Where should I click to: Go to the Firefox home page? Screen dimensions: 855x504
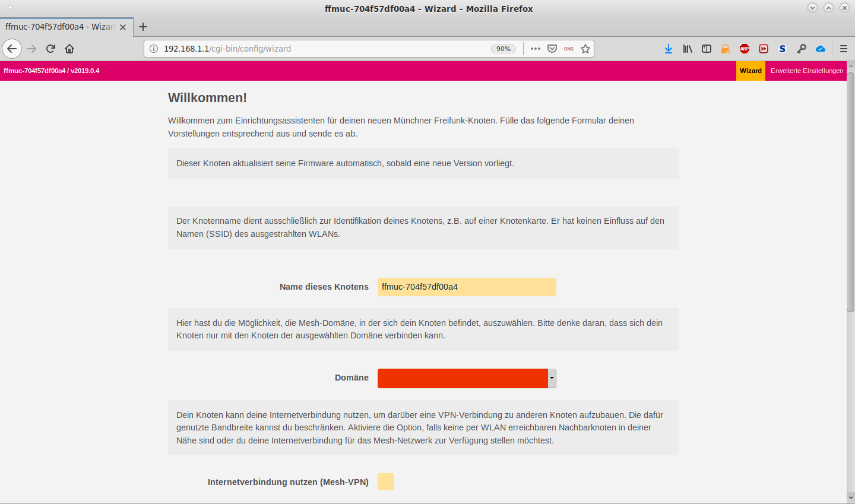[69, 49]
